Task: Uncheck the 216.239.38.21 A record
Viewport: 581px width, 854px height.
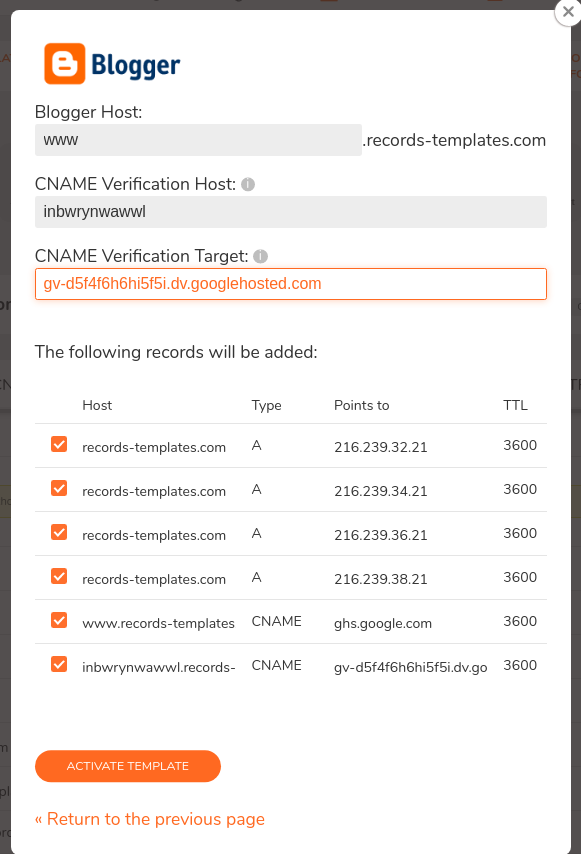Action: coord(59,577)
